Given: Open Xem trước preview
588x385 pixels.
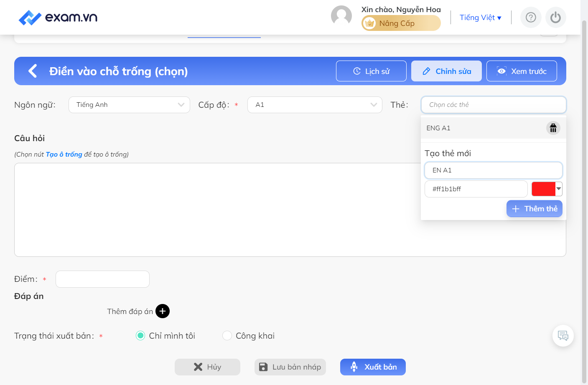Looking at the screenshot, I should [x=522, y=71].
